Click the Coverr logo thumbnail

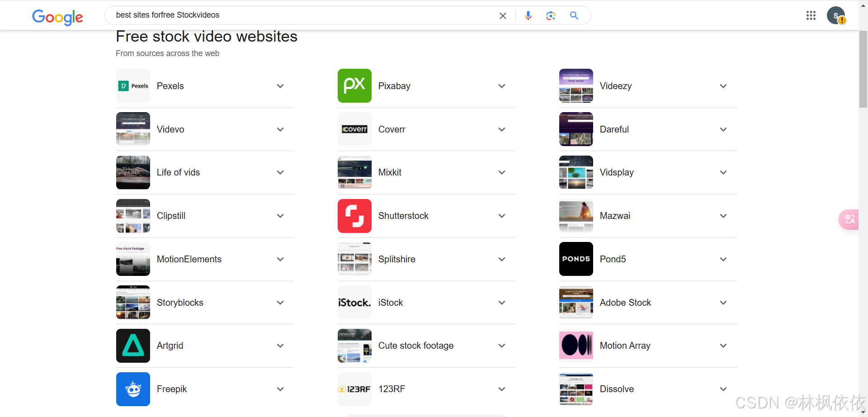point(354,129)
